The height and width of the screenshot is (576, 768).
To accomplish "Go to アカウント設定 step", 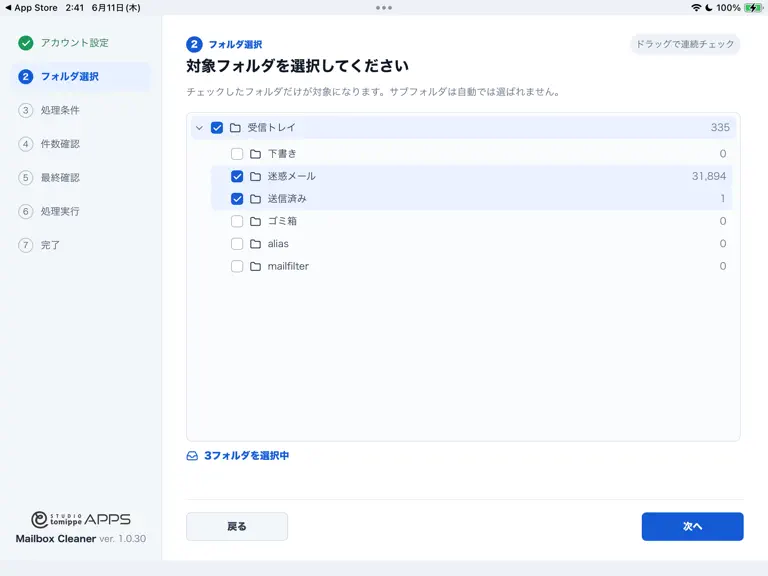I will pos(80,43).
